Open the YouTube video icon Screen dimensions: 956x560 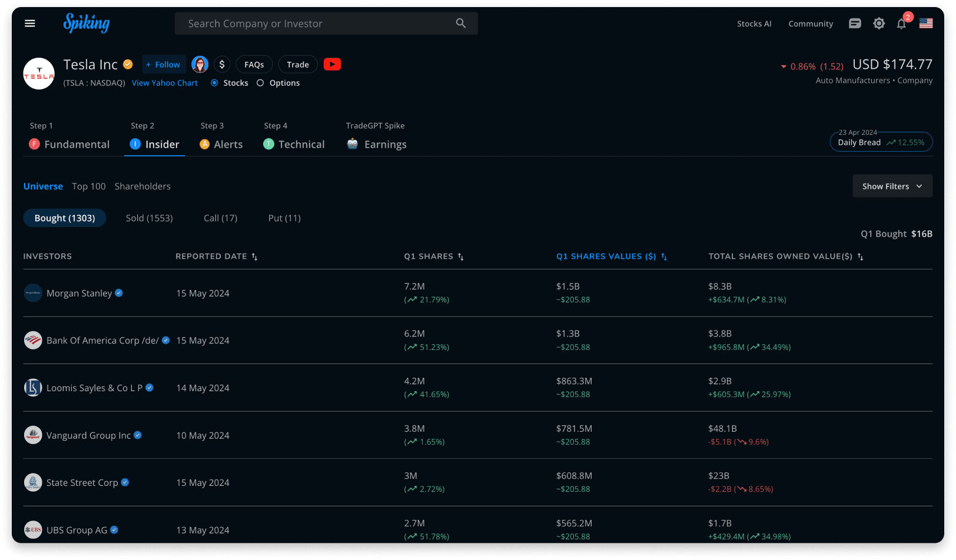pyautogui.click(x=332, y=64)
